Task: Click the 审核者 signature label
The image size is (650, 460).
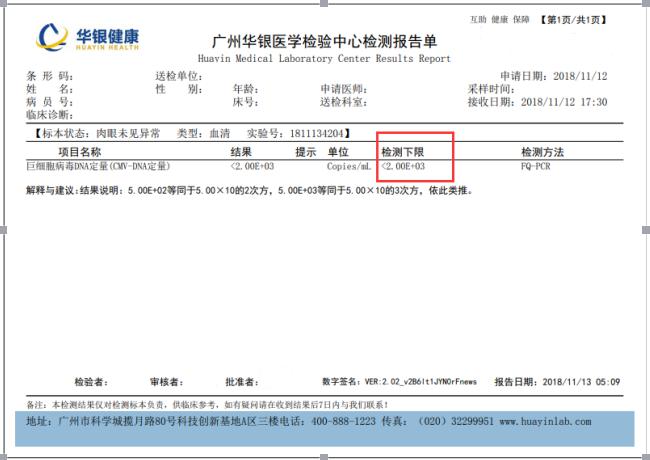Action: (167, 382)
